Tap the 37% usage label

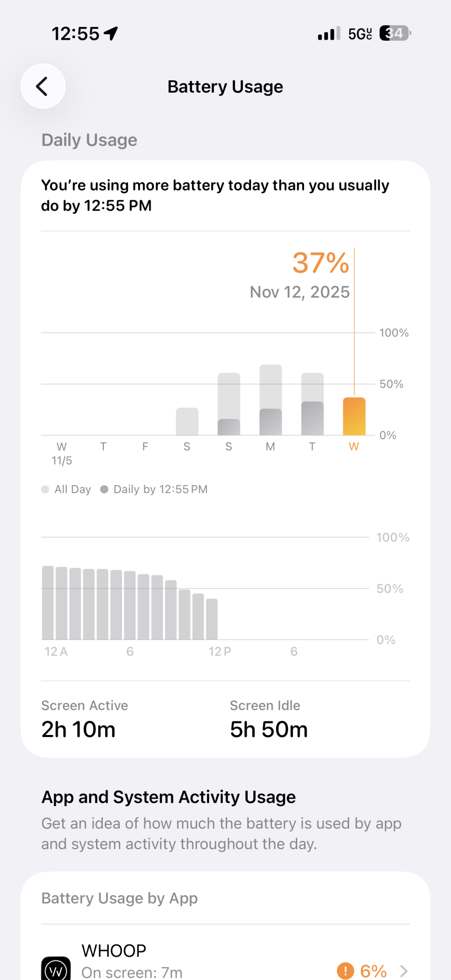321,263
